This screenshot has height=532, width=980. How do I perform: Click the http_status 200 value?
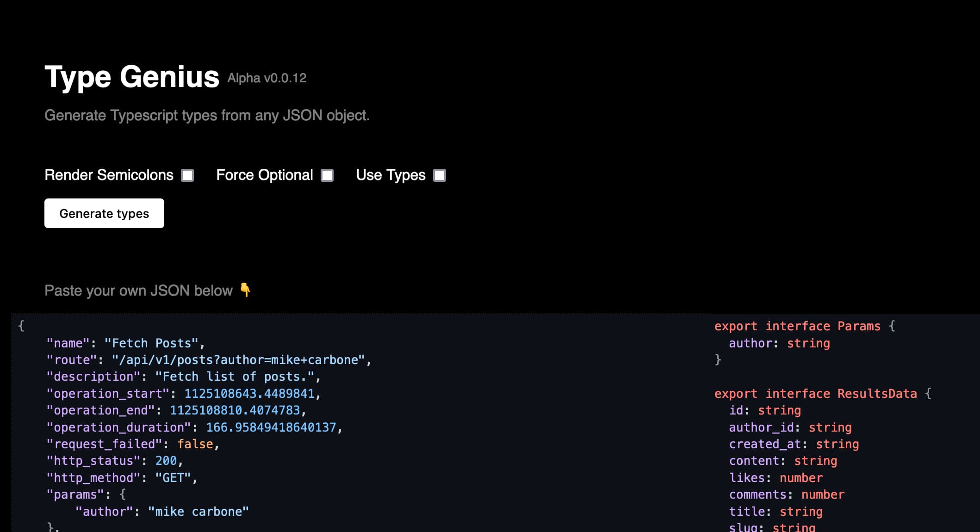coord(166,461)
